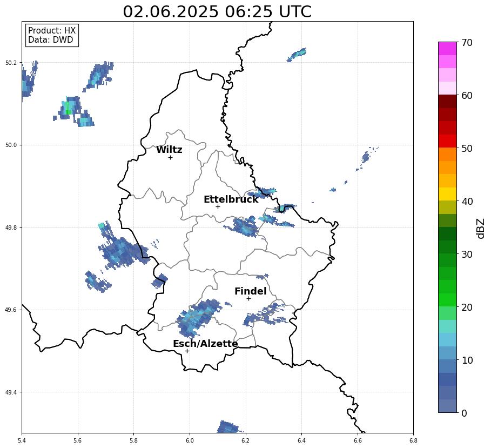
Task: Click the dBZ colorbar axis label
Action: coord(481,229)
